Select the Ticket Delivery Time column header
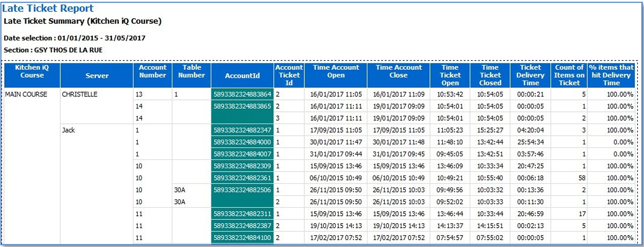This screenshot has width=644, height=247. point(531,75)
